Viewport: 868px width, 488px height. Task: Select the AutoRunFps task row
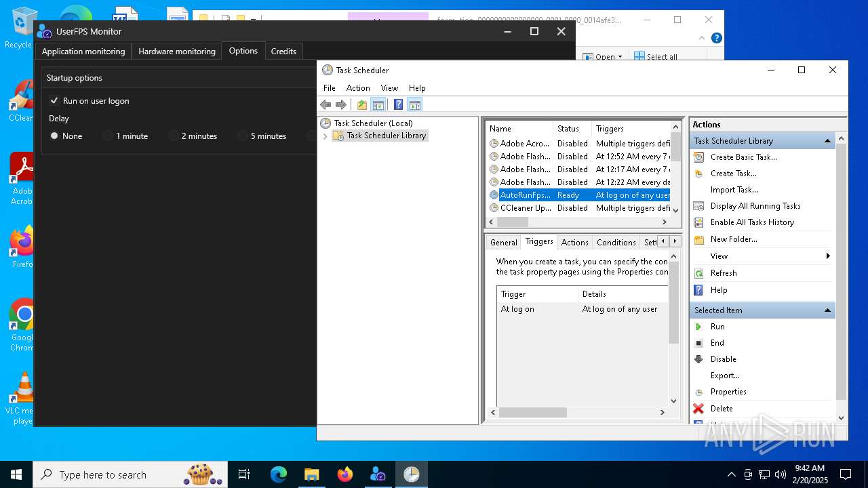[579, 195]
